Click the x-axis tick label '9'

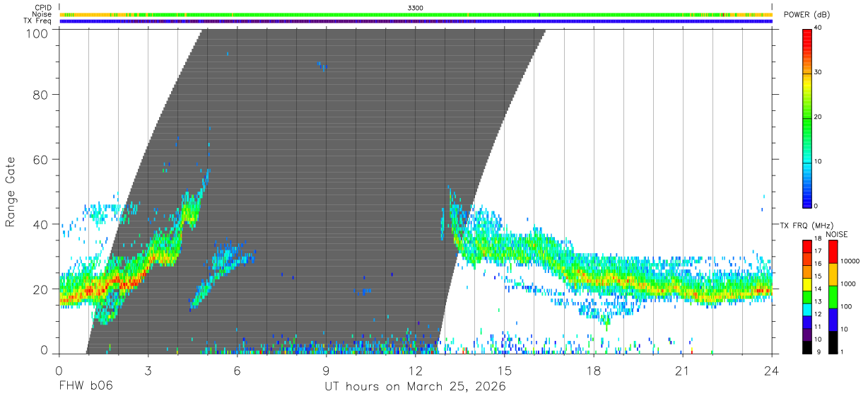pos(327,371)
